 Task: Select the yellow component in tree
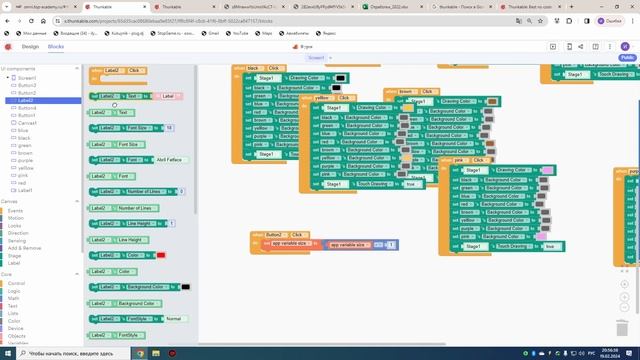(26, 168)
